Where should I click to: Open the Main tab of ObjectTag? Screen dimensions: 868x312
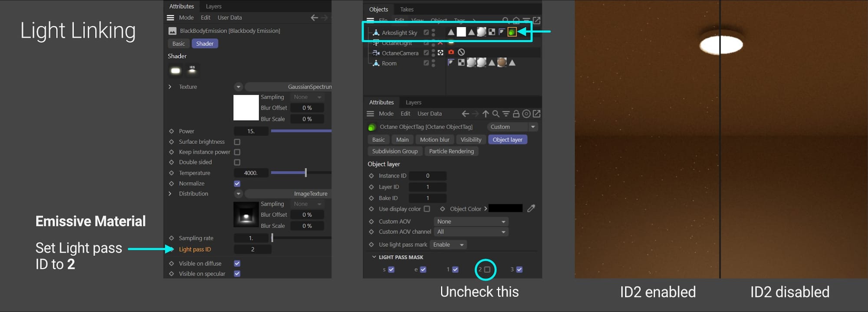pos(402,140)
